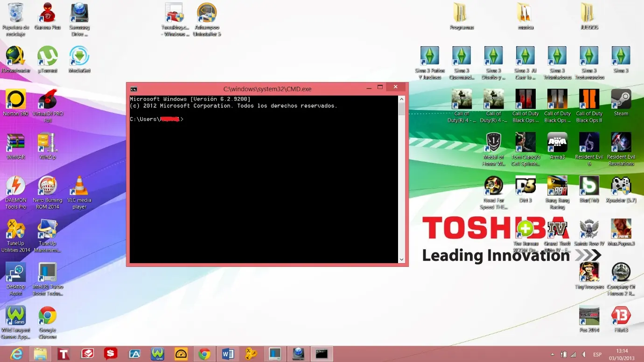Select the Sims 3 Patios y Jardines icon

[x=430, y=63]
